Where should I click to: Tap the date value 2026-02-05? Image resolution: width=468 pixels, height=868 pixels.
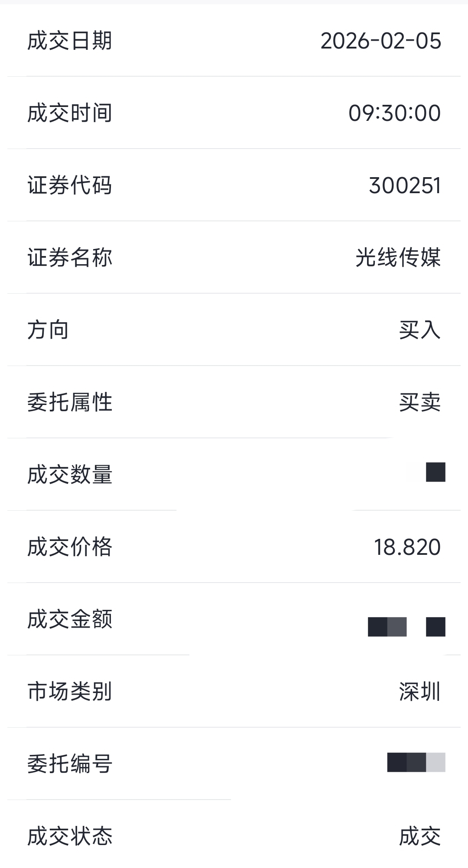380,41
